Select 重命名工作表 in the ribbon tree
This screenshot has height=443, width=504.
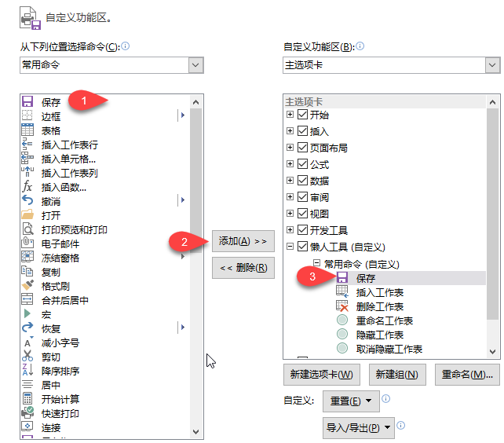(384, 320)
